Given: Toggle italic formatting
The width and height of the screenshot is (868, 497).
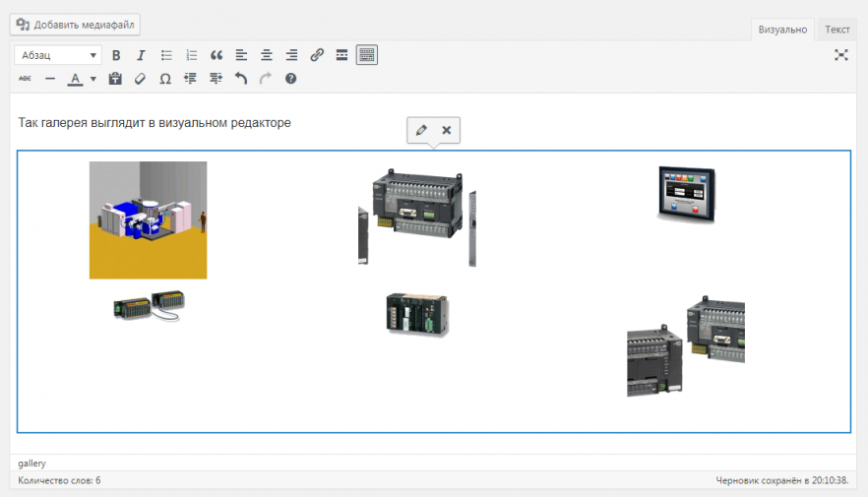Looking at the screenshot, I should coord(141,55).
